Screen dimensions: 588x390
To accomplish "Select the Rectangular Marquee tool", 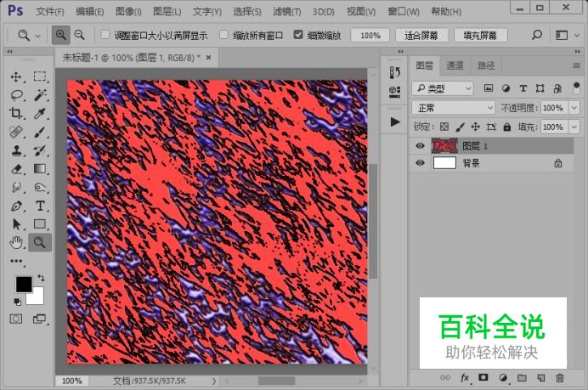I will (x=40, y=76).
